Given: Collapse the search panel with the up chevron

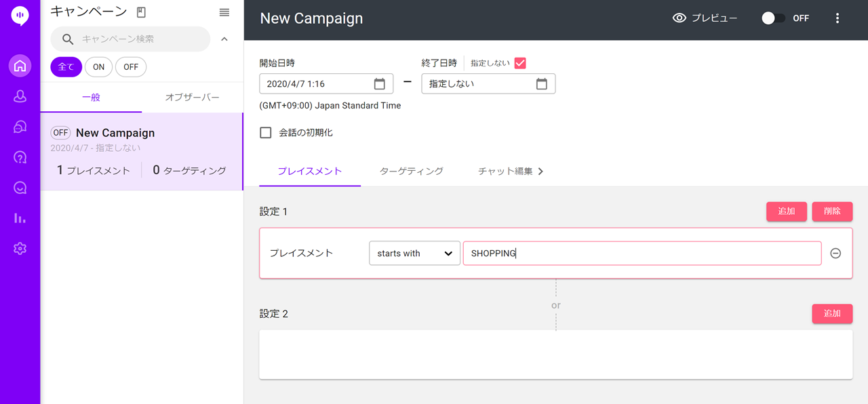Looking at the screenshot, I should pos(224,39).
